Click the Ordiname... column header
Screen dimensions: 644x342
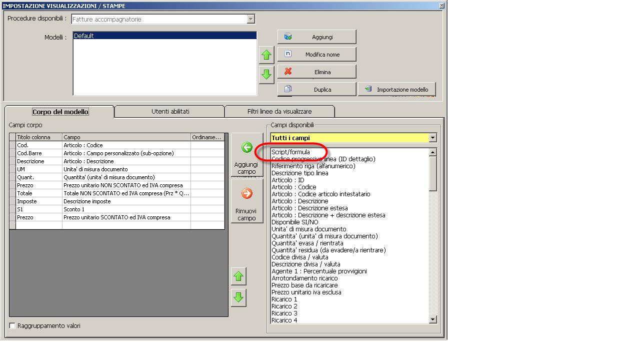tap(207, 137)
